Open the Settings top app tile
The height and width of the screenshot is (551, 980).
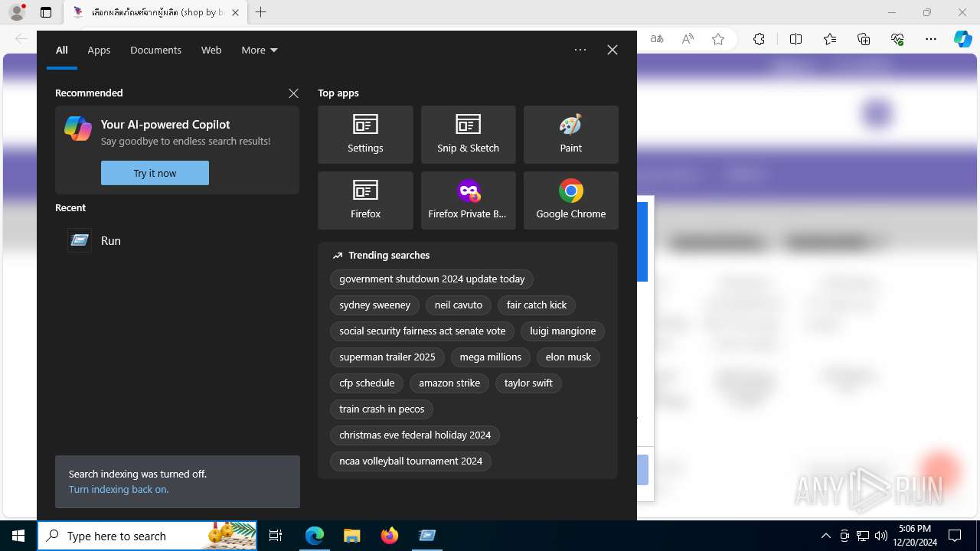tap(365, 135)
